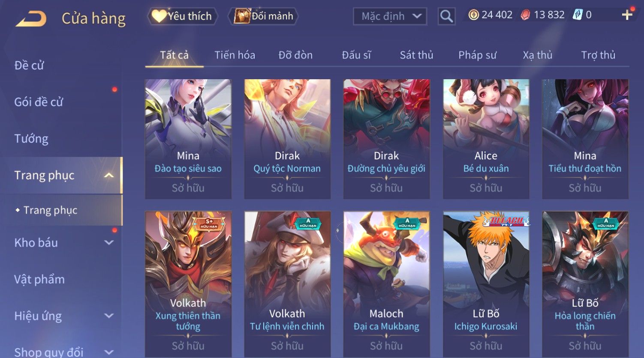
Task: Switch to the Pháp sư tab
Action: click(x=477, y=55)
